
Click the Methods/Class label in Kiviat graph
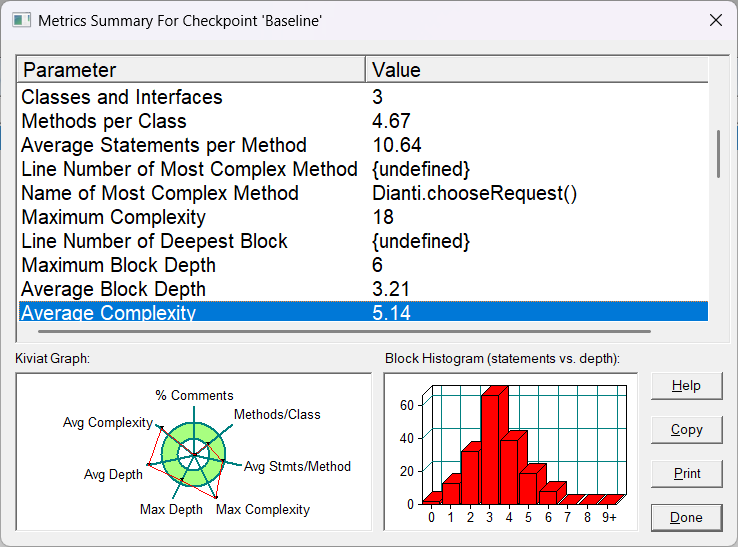pyautogui.click(x=277, y=414)
